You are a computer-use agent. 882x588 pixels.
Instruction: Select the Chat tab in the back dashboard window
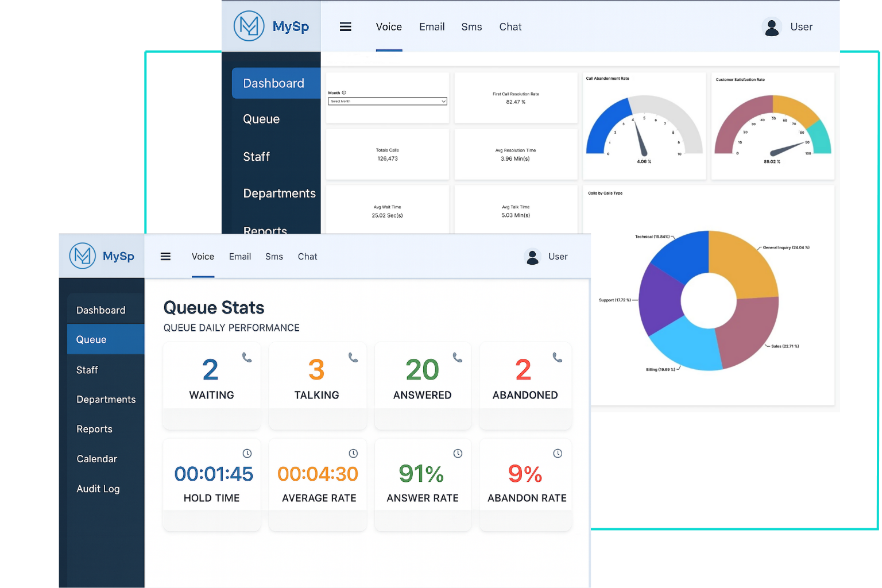[510, 27]
